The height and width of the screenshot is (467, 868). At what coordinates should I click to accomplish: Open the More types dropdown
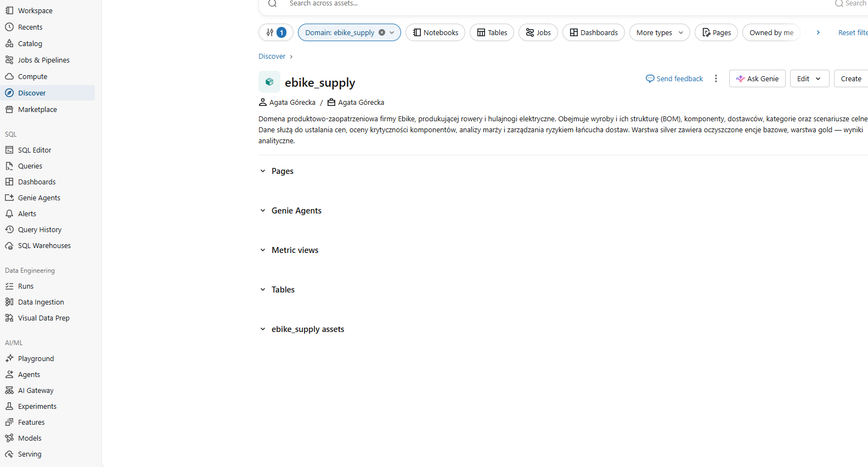(660, 32)
